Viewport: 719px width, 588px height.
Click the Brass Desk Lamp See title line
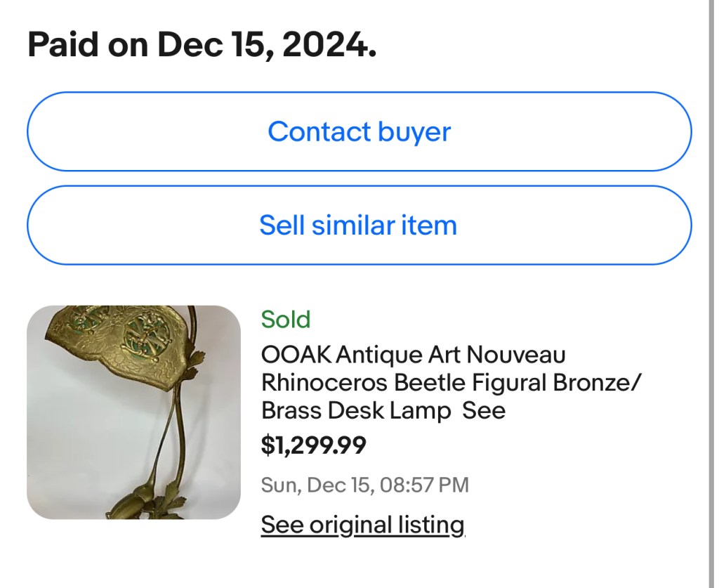click(383, 411)
